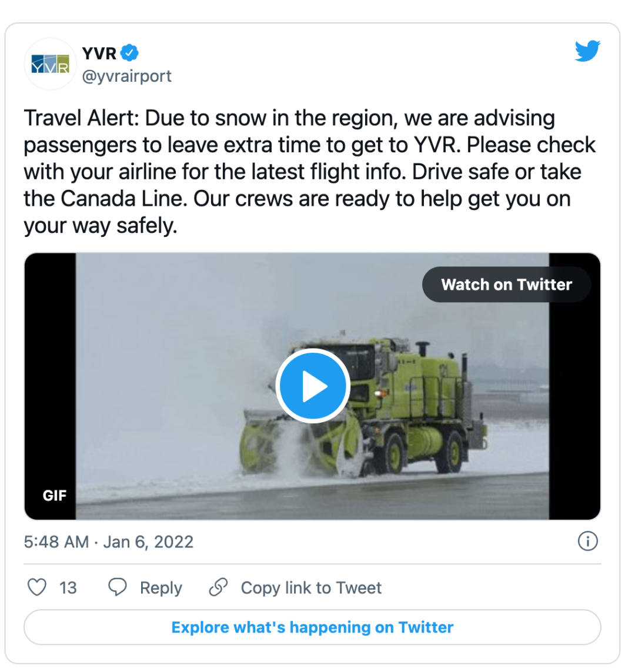
Task: Open the 5:48 AM Jan 6, 2022 timestamp
Action: click(108, 541)
